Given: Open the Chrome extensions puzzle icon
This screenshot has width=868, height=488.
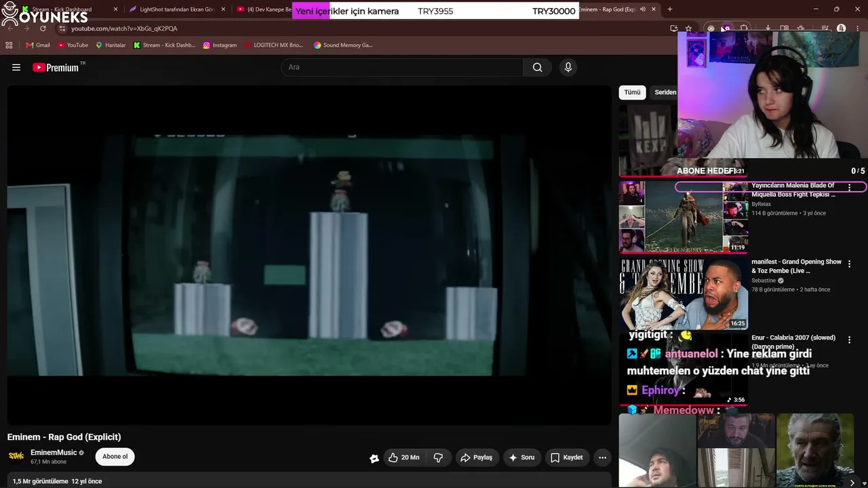Looking at the screenshot, I should pyautogui.click(x=744, y=28).
